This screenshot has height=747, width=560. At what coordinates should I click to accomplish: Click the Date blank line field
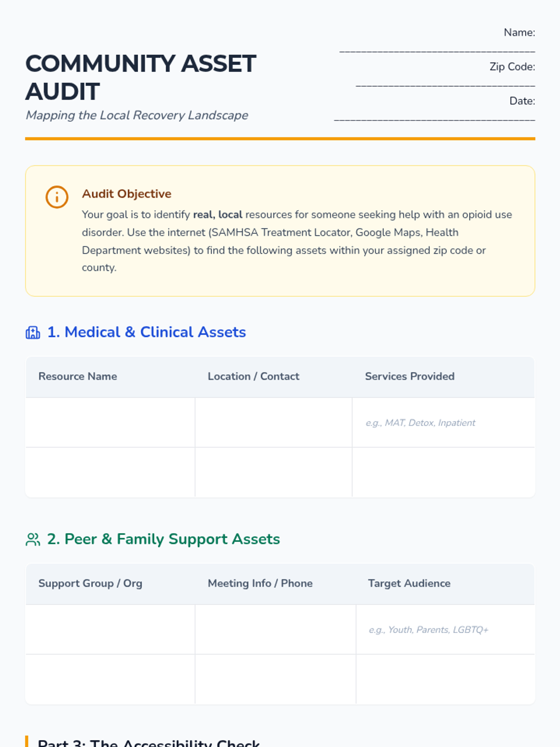pyautogui.click(x=434, y=118)
